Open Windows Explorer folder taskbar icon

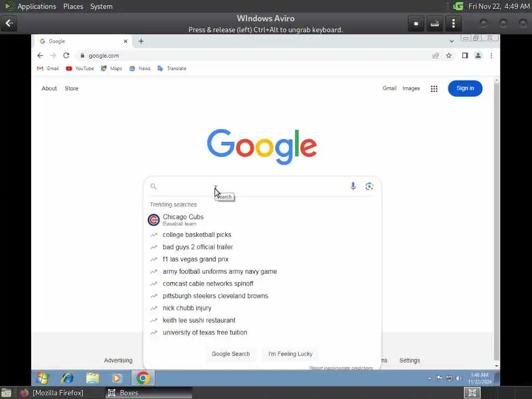point(92,378)
